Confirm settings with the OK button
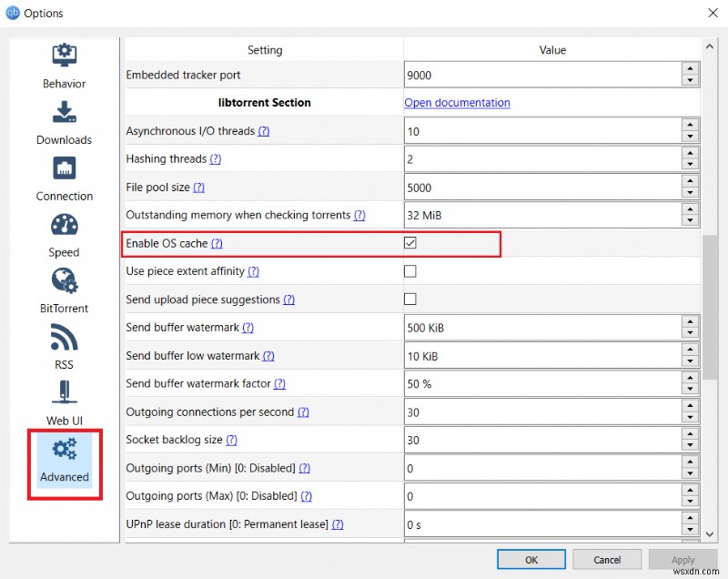The image size is (728, 579). coord(531,560)
